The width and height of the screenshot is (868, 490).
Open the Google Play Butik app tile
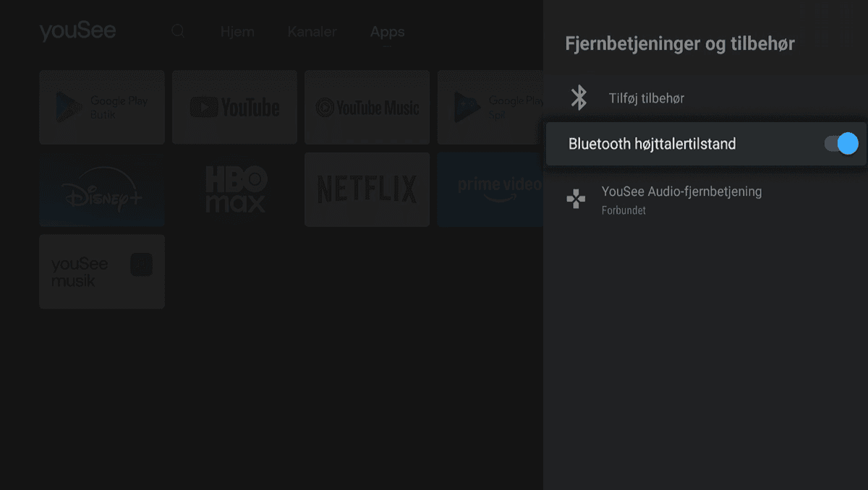(x=102, y=107)
